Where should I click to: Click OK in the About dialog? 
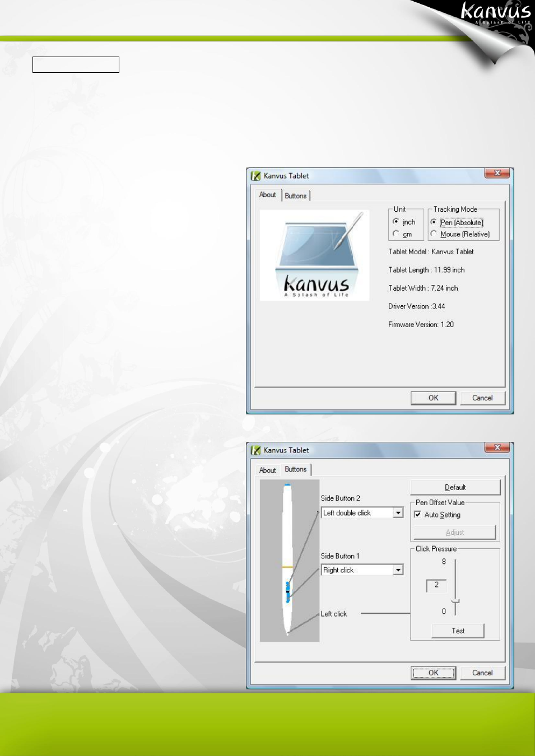[x=434, y=398]
